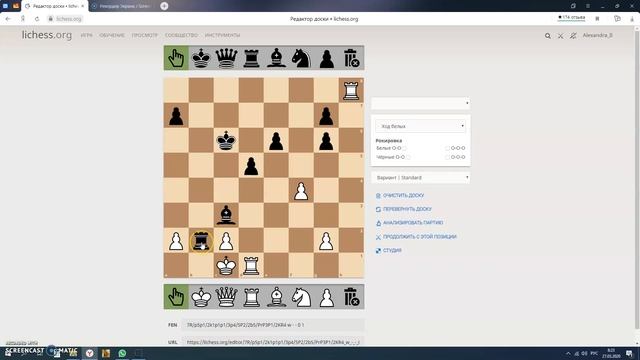This screenshot has width=640, height=360.
Task: Go to lichess.org home logo
Action: pos(47,35)
